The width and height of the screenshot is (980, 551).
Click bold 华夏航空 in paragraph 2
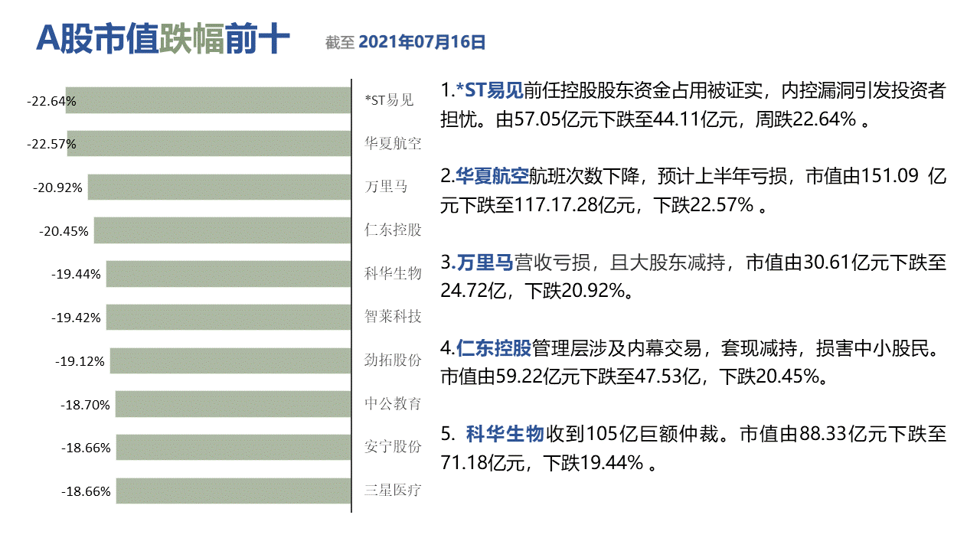[492, 178]
